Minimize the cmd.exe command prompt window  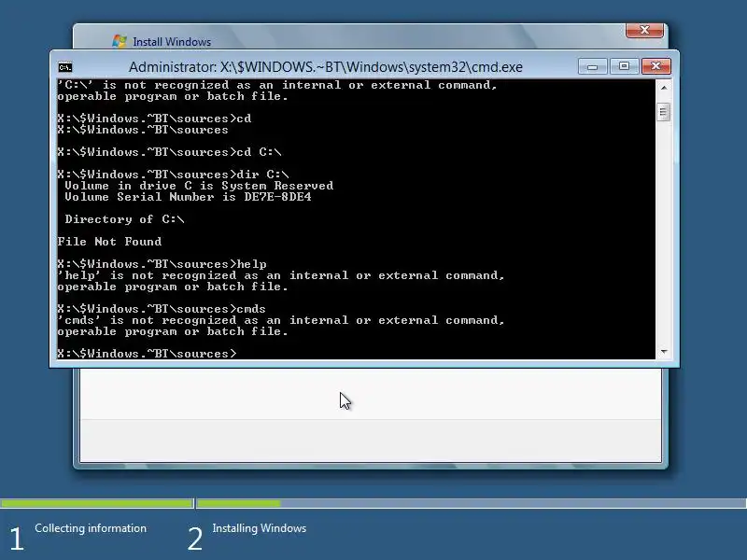click(592, 66)
